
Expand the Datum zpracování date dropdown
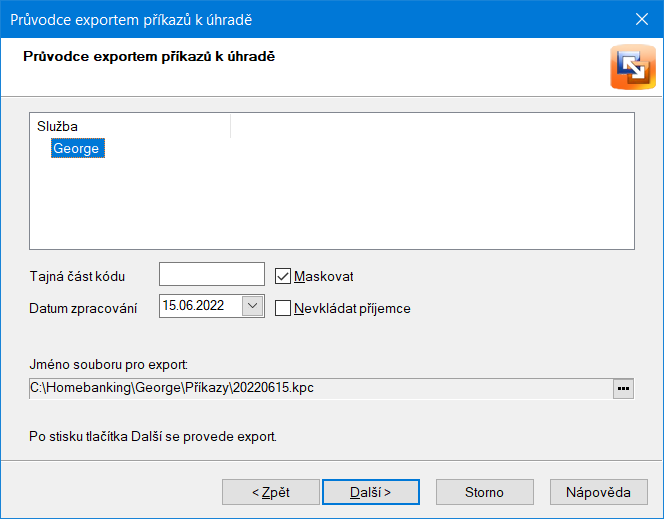tap(252, 306)
